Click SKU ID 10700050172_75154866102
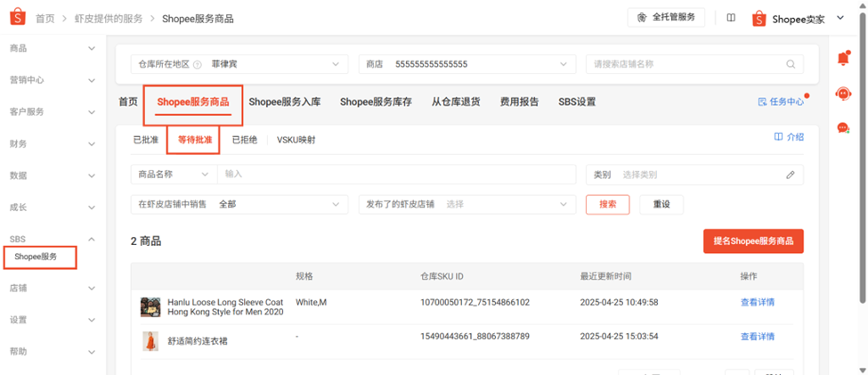Viewport: 868px width, 375px height. click(475, 303)
